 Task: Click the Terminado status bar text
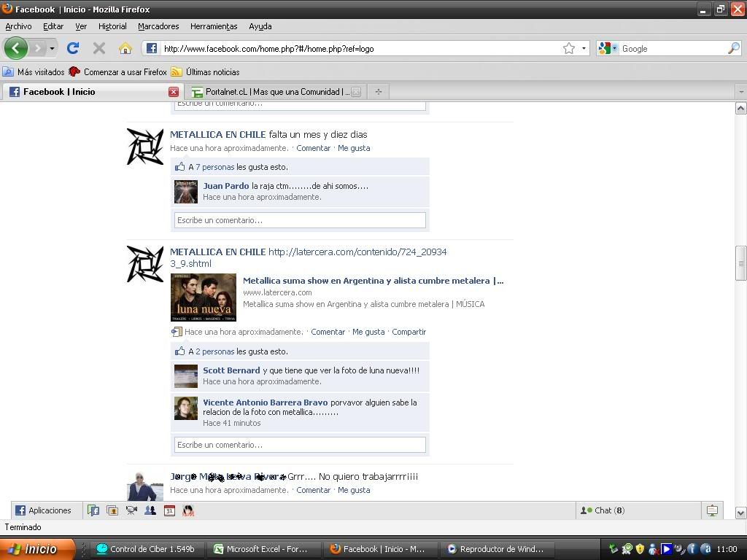23,527
